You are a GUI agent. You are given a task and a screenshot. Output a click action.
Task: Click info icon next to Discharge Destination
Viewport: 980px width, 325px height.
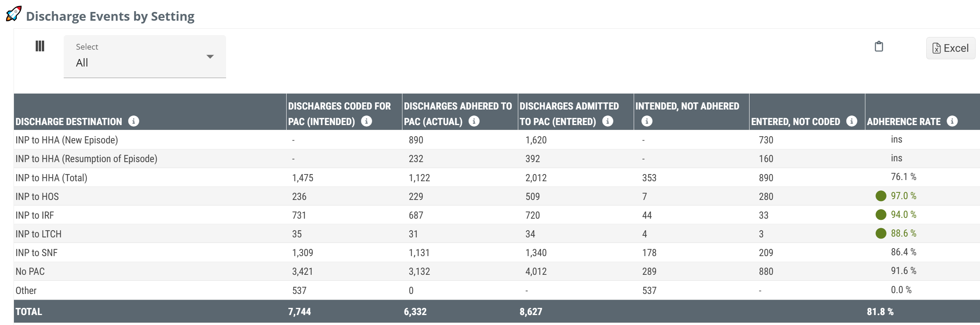[x=134, y=121]
